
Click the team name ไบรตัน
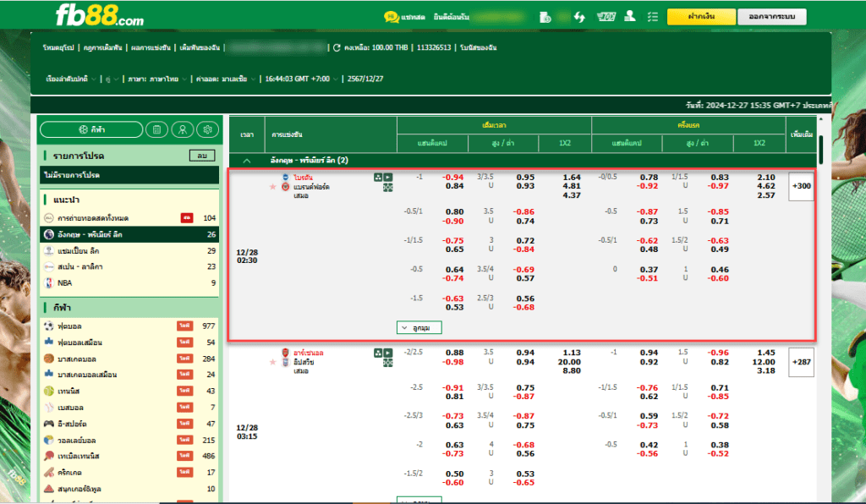[x=304, y=178]
